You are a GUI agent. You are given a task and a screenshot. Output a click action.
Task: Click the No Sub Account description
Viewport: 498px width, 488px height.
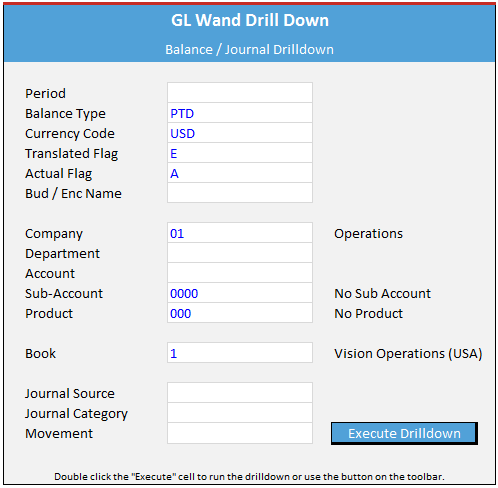pos(383,293)
